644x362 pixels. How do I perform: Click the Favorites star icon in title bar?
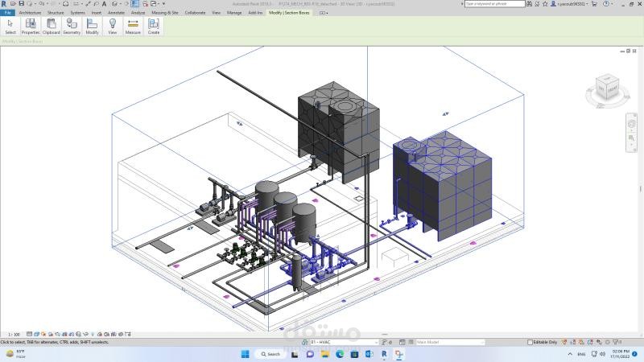(x=545, y=4)
